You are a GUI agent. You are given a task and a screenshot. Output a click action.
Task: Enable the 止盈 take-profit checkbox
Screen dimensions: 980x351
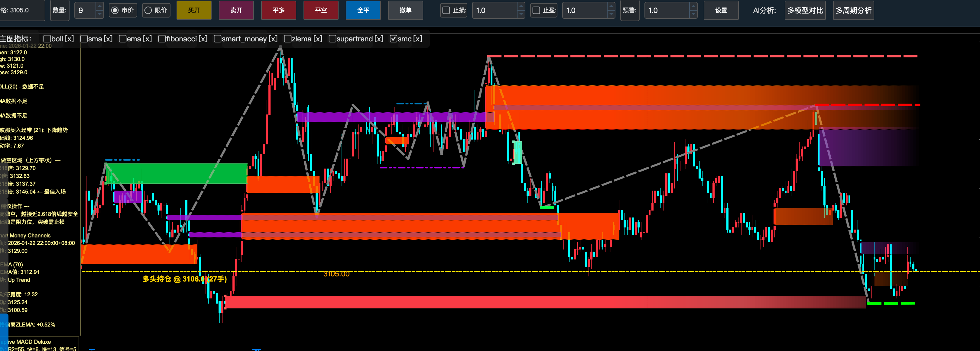click(x=536, y=10)
